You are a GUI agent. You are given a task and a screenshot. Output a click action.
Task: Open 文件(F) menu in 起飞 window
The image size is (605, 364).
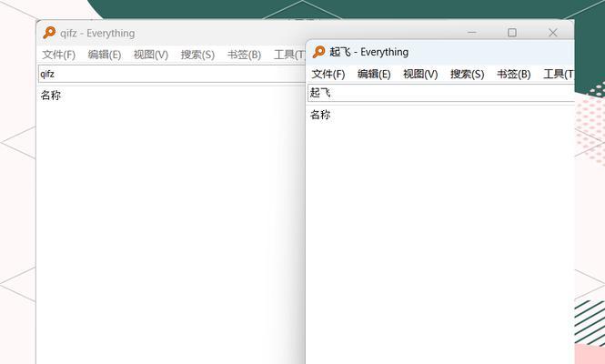328,74
